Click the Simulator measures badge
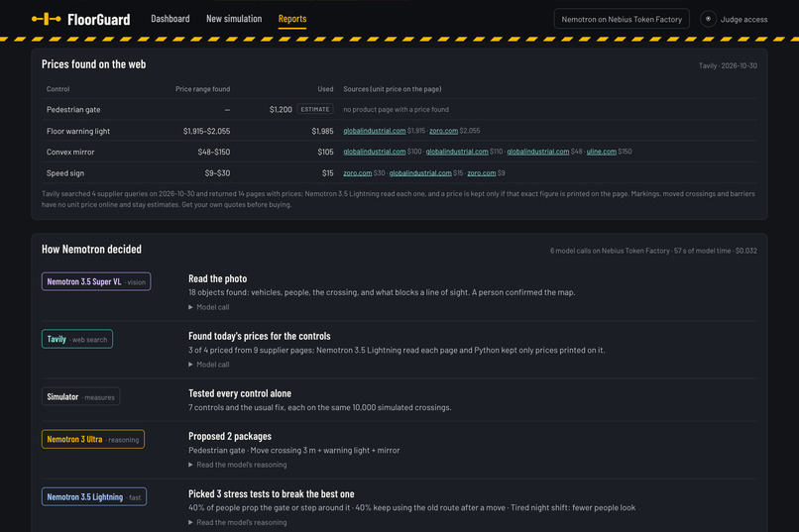Image resolution: width=799 pixels, height=532 pixels. point(80,397)
